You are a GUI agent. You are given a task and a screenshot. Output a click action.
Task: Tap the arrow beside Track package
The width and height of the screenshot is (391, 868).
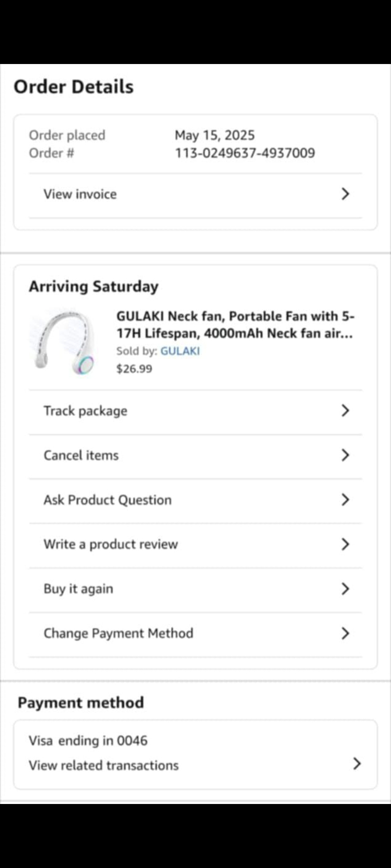[345, 411]
